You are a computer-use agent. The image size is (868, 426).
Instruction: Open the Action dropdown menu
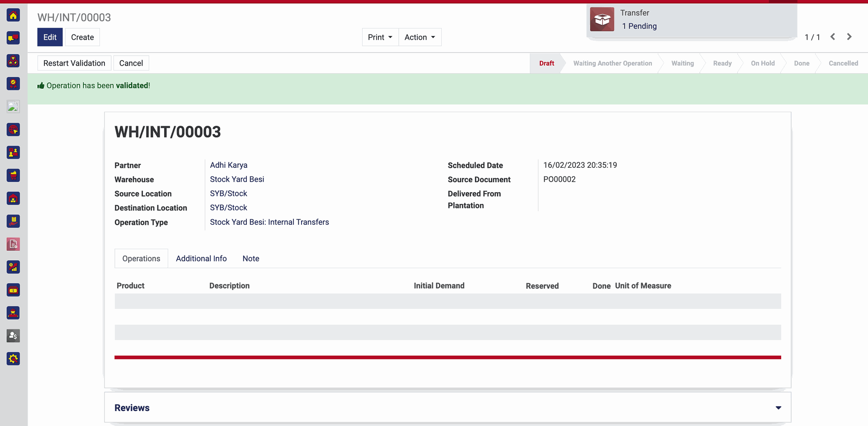pyautogui.click(x=420, y=37)
